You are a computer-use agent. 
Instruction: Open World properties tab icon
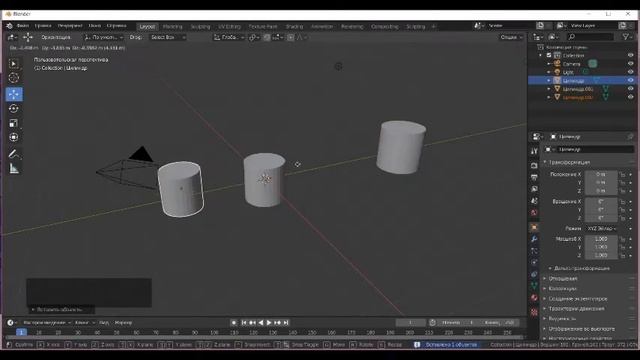click(x=534, y=213)
